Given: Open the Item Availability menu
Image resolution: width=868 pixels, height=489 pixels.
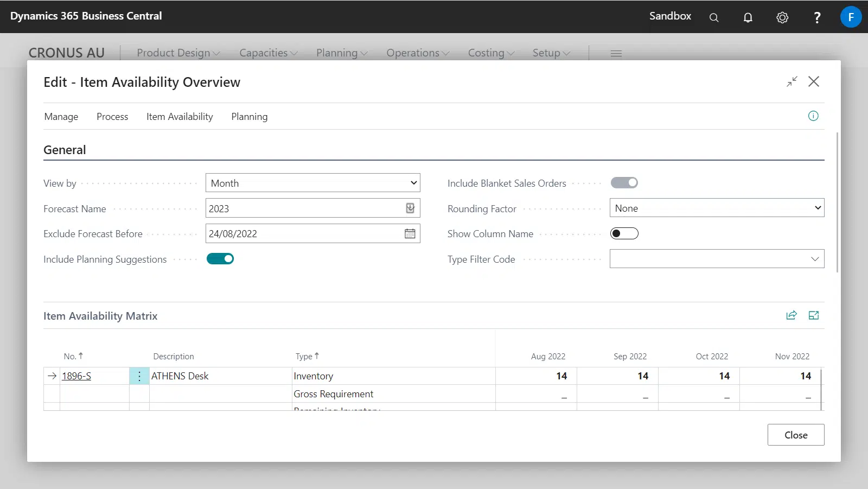Looking at the screenshot, I should pyautogui.click(x=180, y=117).
